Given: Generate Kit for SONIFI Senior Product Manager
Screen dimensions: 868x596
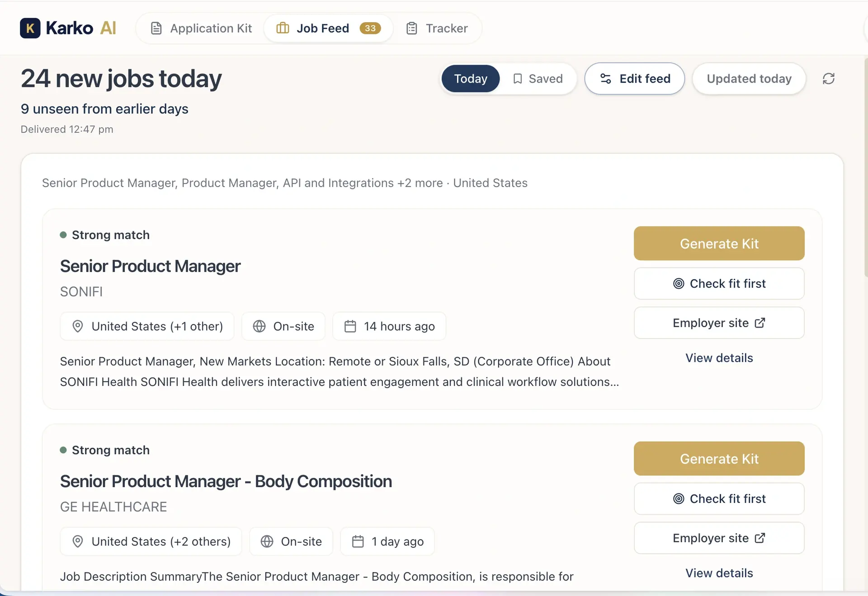Looking at the screenshot, I should 719,244.
